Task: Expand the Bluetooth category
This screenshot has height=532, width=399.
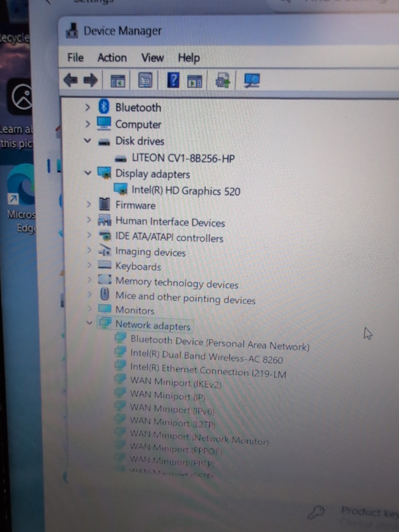Action: tap(87, 107)
